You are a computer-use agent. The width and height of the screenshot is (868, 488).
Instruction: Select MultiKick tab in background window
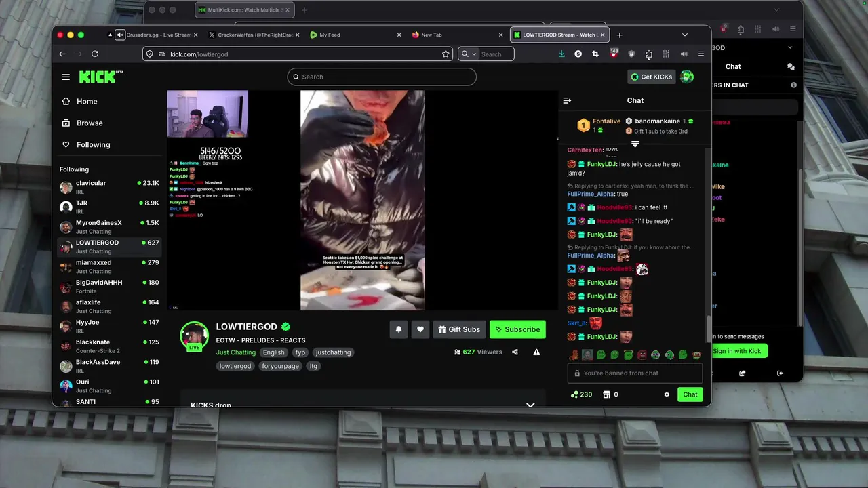tap(244, 10)
